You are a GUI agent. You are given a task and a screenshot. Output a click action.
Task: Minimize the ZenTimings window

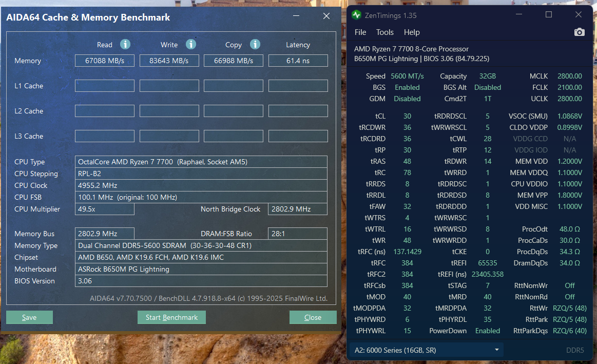(519, 14)
